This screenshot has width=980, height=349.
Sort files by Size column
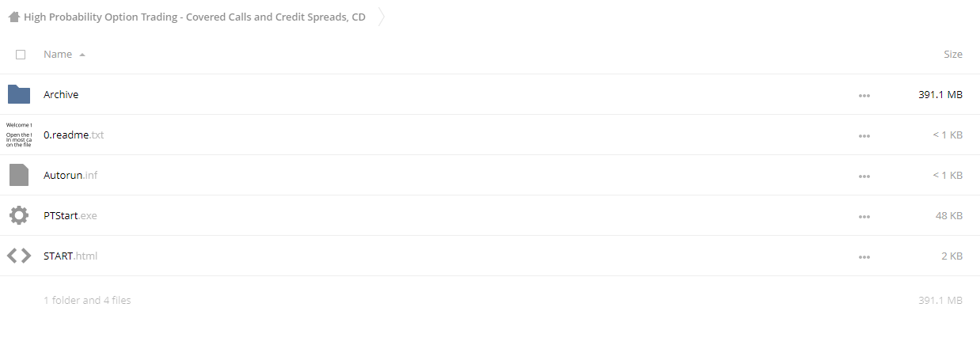tap(953, 54)
